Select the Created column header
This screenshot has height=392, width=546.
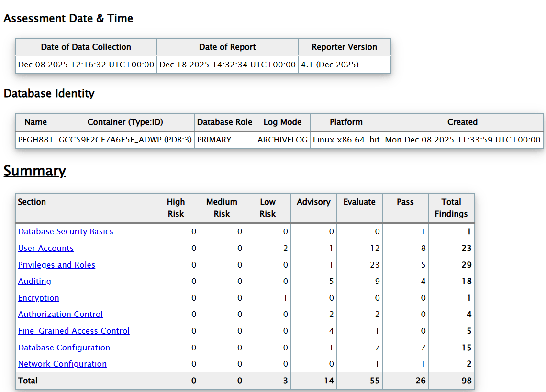(462, 122)
